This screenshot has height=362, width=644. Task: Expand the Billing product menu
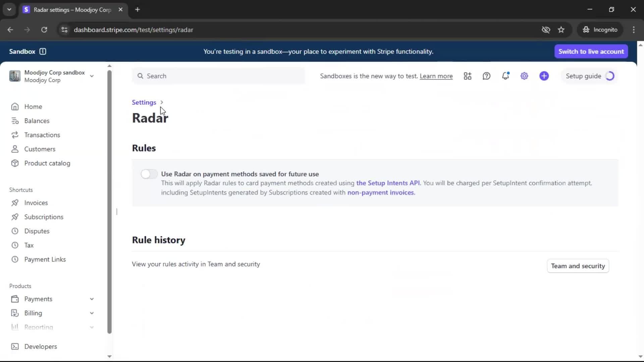click(92, 313)
